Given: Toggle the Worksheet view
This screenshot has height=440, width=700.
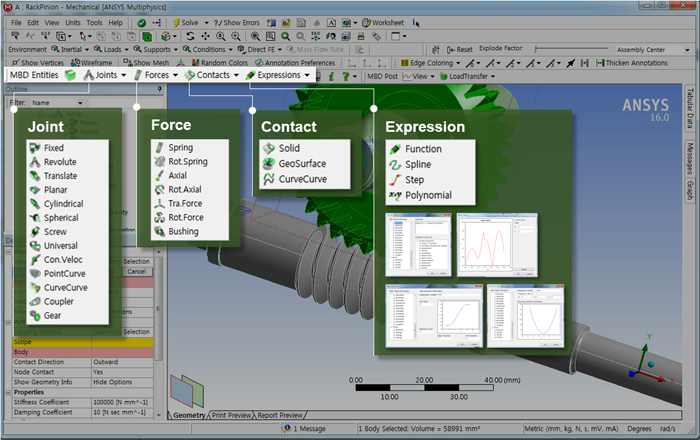Looking at the screenshot, I should coord(383,23).
